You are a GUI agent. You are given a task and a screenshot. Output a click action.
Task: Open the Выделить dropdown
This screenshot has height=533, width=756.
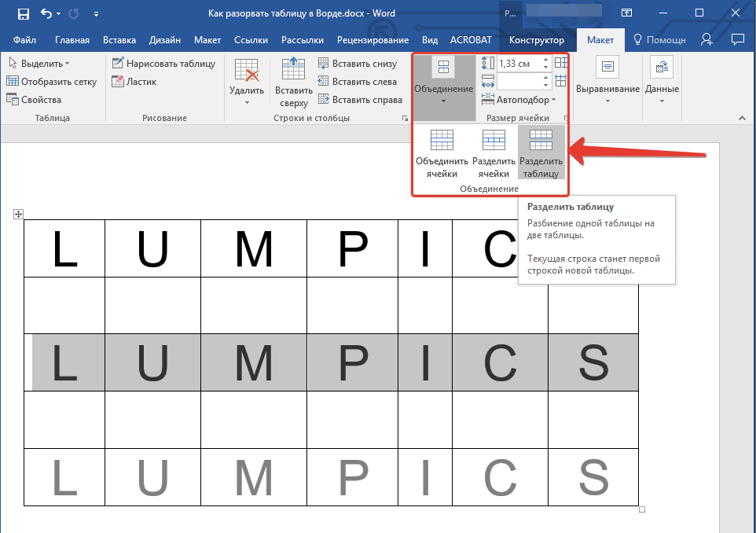click(x=39, y=63)
